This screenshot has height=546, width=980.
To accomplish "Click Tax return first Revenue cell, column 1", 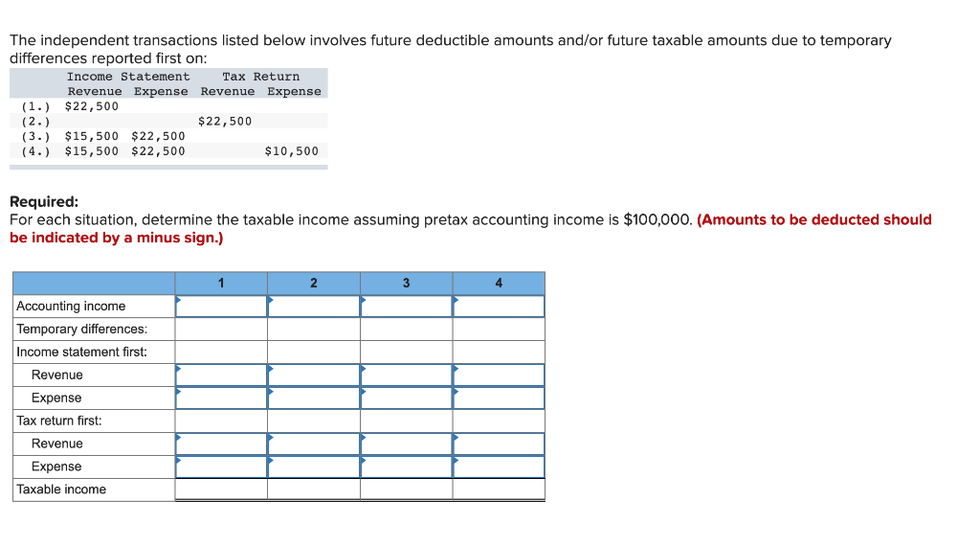I will click(x=221, y=444).
